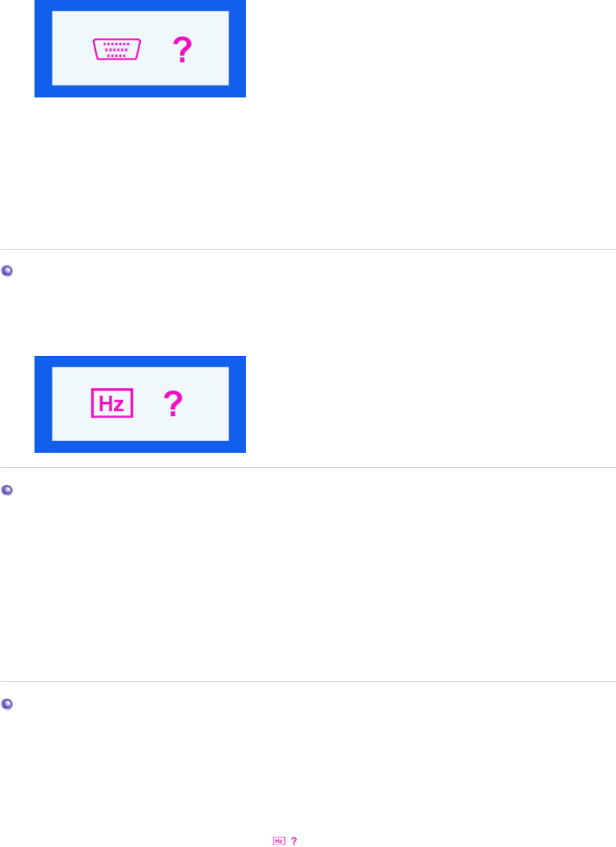
Task: Click the empty space between Hz icon and question mark
Action: click(x=148, y=405)
